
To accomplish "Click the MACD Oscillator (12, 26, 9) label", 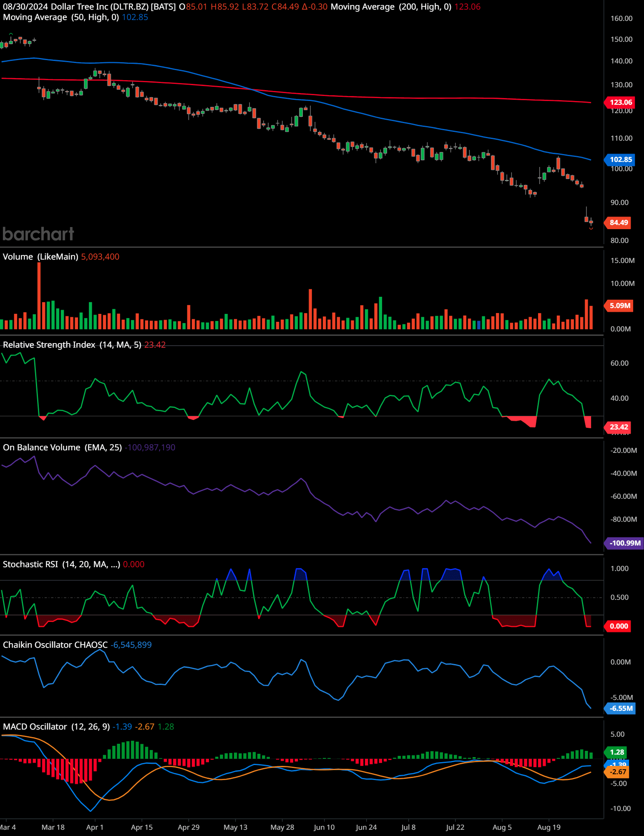I will tap(56, 727).
